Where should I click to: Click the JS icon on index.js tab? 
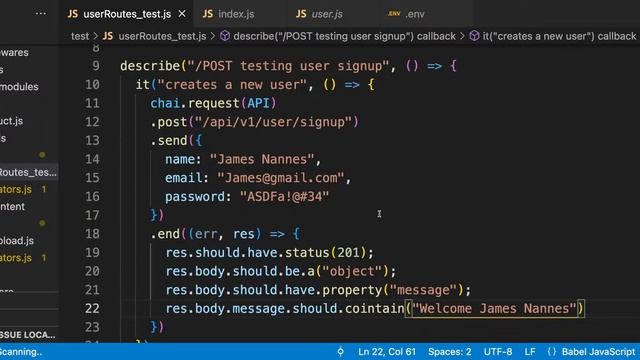[x=208, y=14]
